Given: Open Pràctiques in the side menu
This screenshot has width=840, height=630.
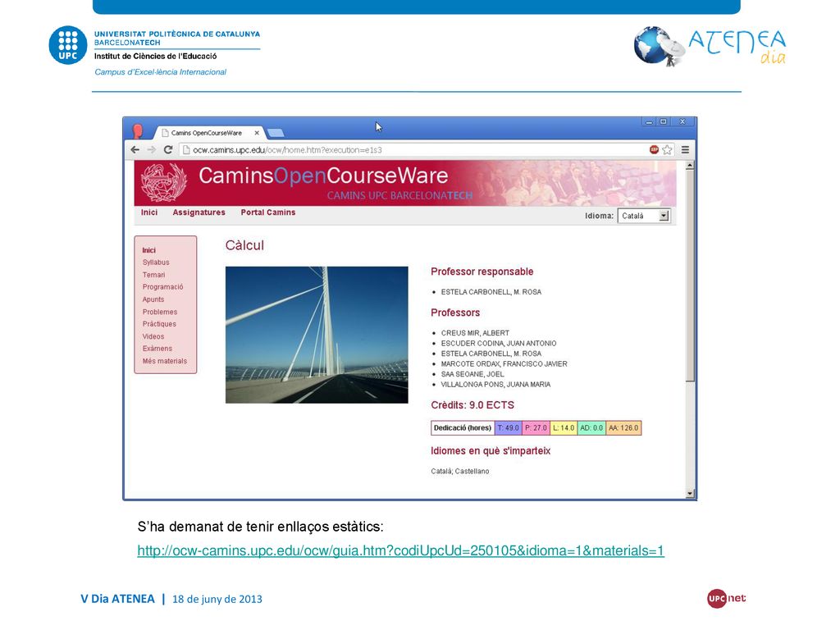Looking at the screenshot, I should tap(159, 324).
